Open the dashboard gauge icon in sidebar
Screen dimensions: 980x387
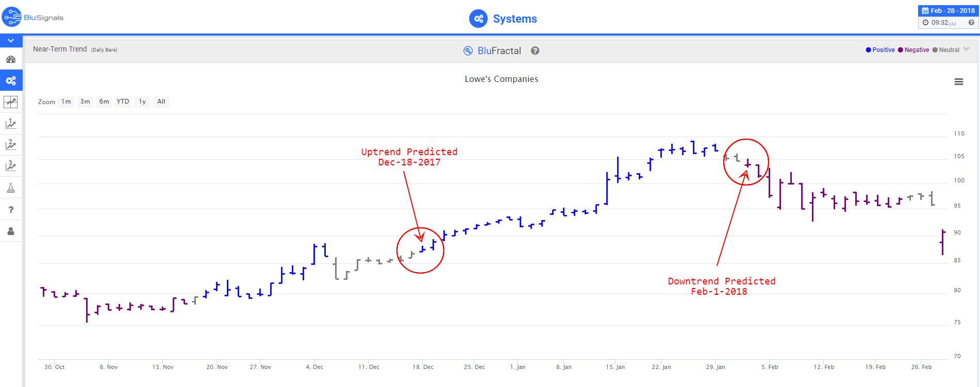coord(11,59)
